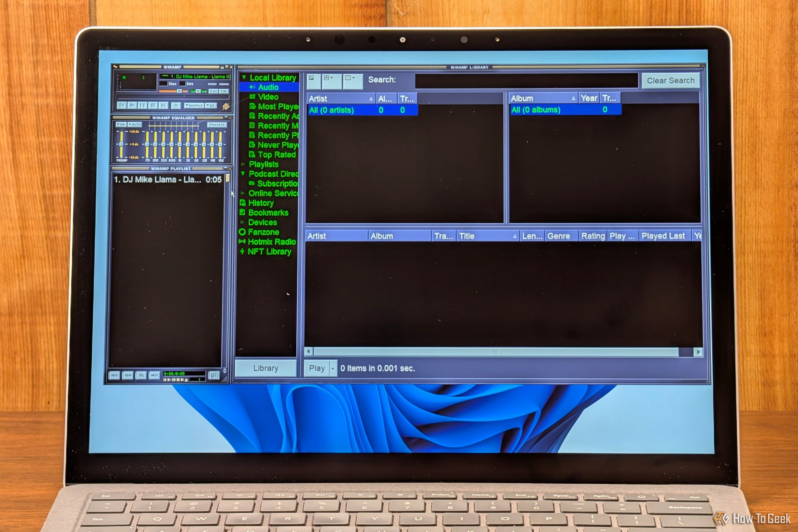Open the REM menu in playlist window
The width and height of the screenshot is (798, 532).
coord(128,375)
